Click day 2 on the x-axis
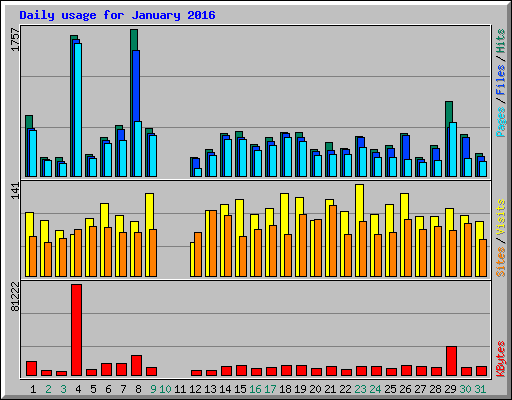This screenshot has height=400, width=512. (x=48, y=389)
